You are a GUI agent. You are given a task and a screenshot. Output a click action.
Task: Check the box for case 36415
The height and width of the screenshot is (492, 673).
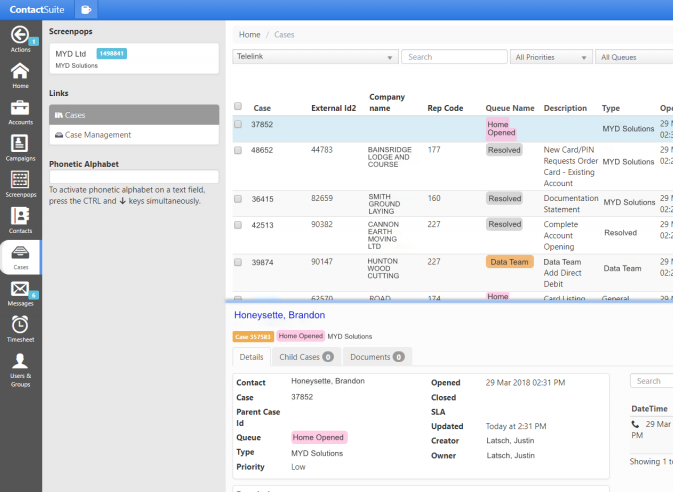click(x=238, y=199)
